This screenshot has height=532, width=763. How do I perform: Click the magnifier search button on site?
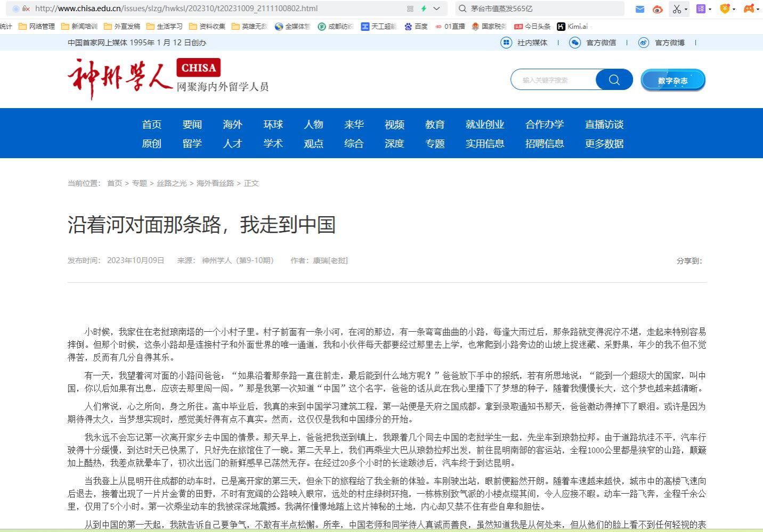point(614,80)
